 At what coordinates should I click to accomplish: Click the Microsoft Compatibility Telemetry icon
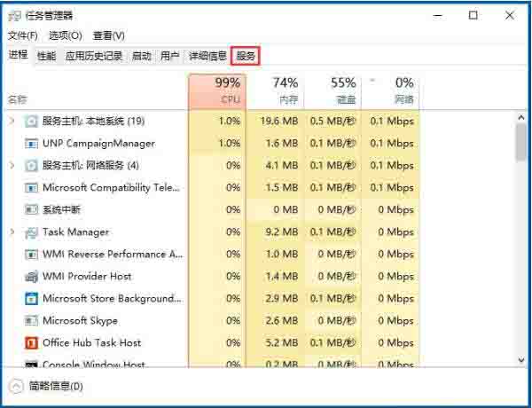point(32,187)
